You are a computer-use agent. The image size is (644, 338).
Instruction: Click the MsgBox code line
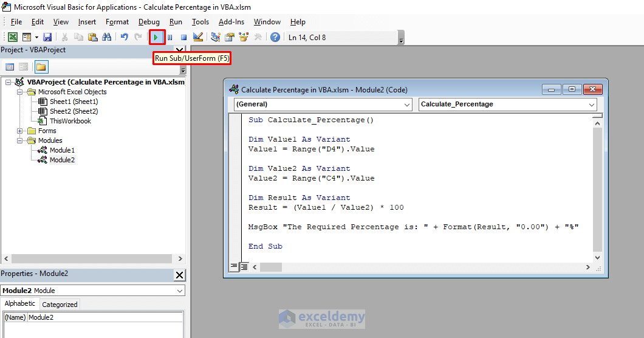(413, 227)
